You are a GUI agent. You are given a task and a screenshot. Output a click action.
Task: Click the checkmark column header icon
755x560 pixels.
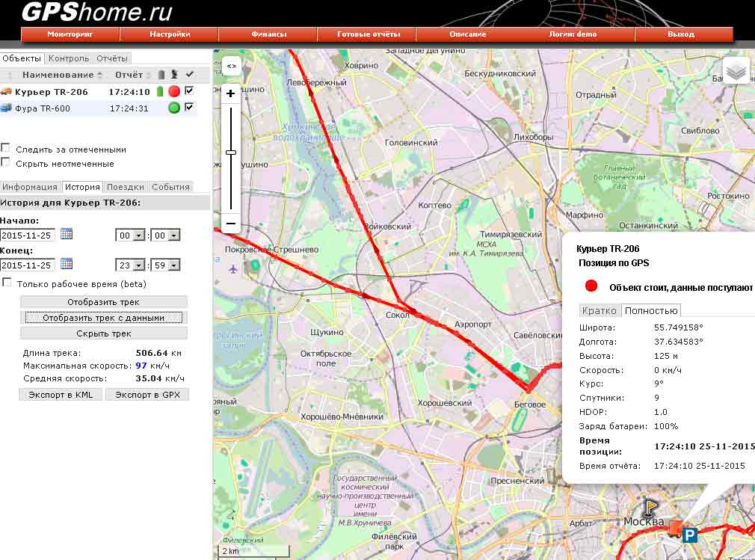coord(190,74)
